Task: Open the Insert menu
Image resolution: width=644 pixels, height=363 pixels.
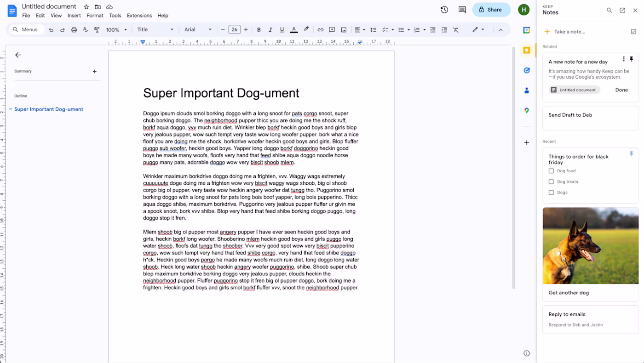Action: pyautogui.click(x=74, y=16)
